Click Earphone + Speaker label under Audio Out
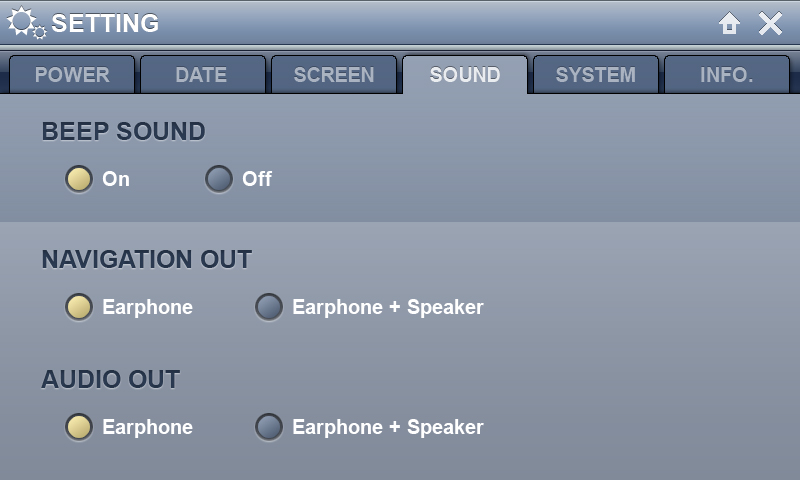The image size is (800, 480). [x=388, y=427]
